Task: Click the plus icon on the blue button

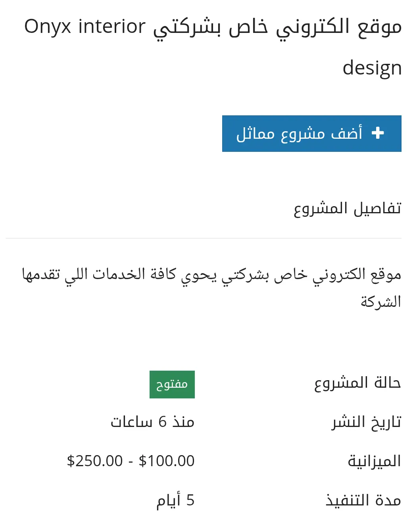Action: [x=378, y=133]
